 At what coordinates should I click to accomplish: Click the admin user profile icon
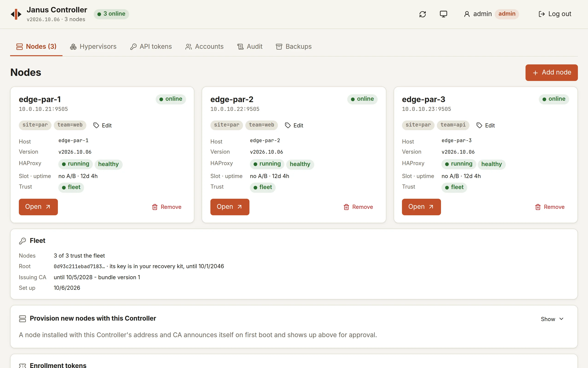(x=466, y=14)
